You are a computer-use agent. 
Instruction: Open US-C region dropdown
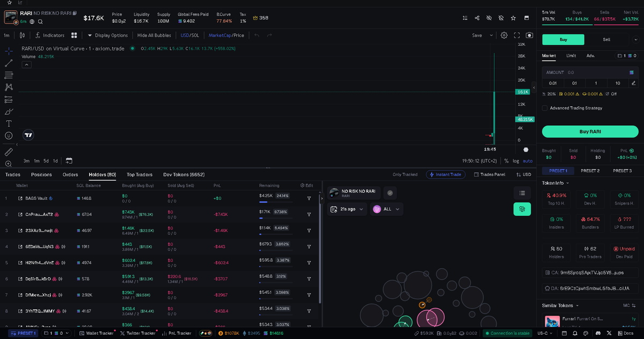(x=545, y=333)
